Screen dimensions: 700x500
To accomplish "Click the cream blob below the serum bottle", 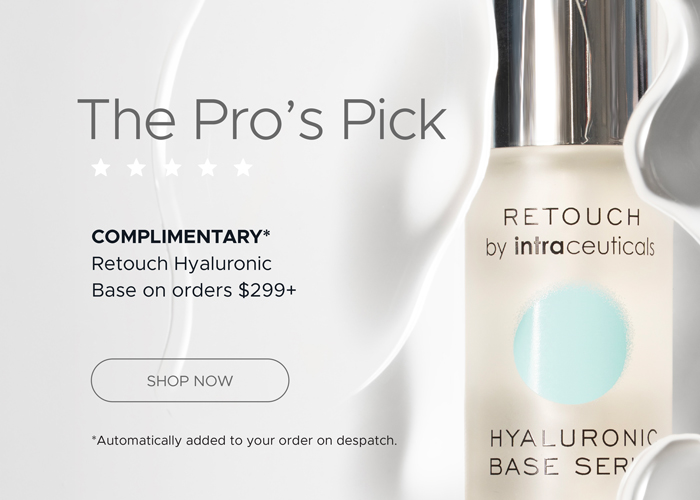I will tap(663, 467).
